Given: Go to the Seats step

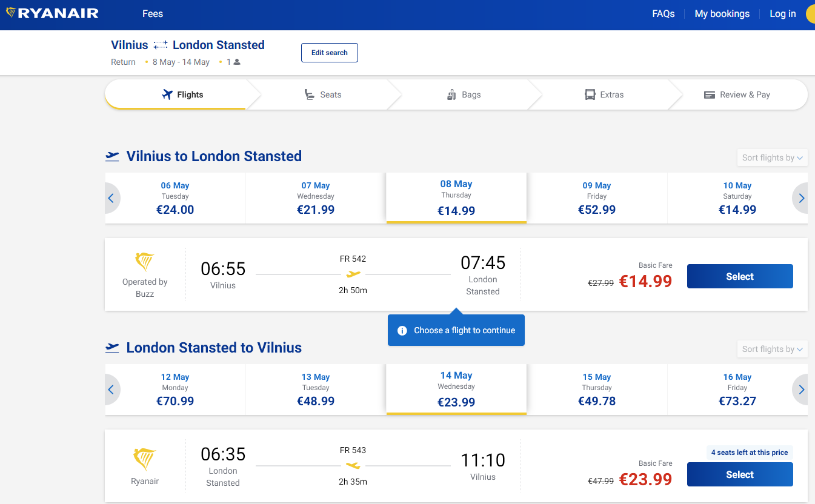Looking at the screenshot, I should pyautogui.click(x=323, y=94).
